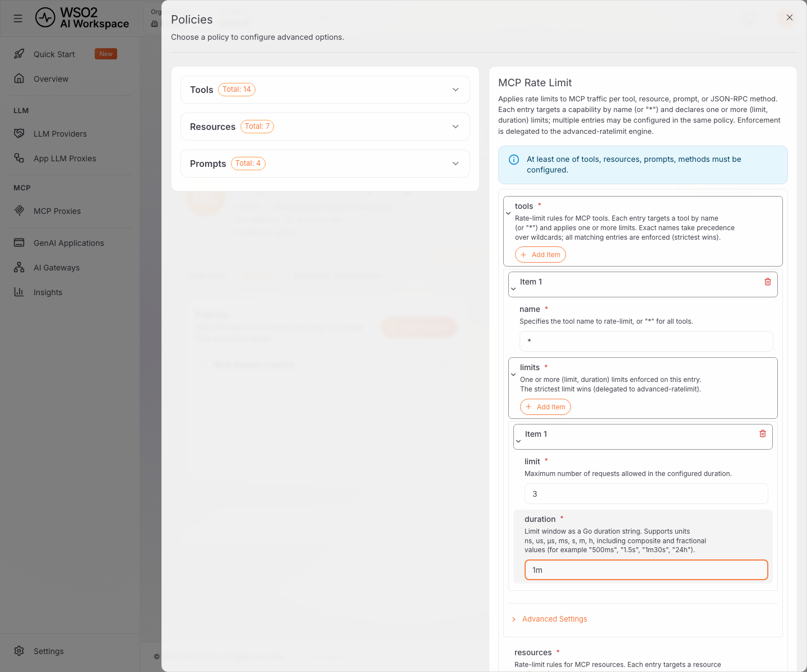807x672 pixels.
Task: Click the Total: 4 badge on Prompts
Action: (x=248, y=164)
